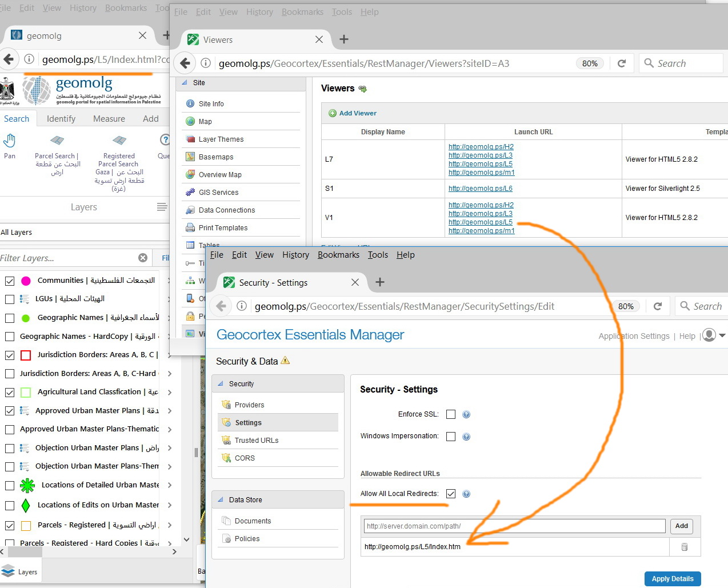Show help for Windows Impersonation
This screenshot has width=728, height=588.
point(466,437)
